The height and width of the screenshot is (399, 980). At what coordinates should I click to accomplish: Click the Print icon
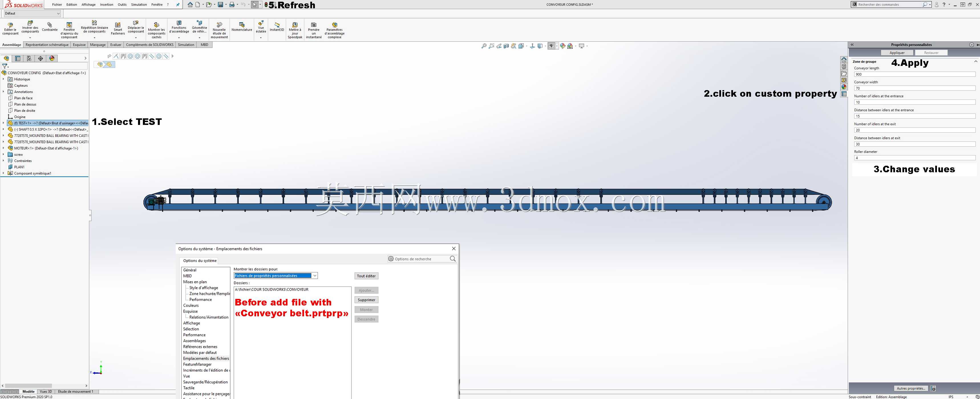pos(232,5)
